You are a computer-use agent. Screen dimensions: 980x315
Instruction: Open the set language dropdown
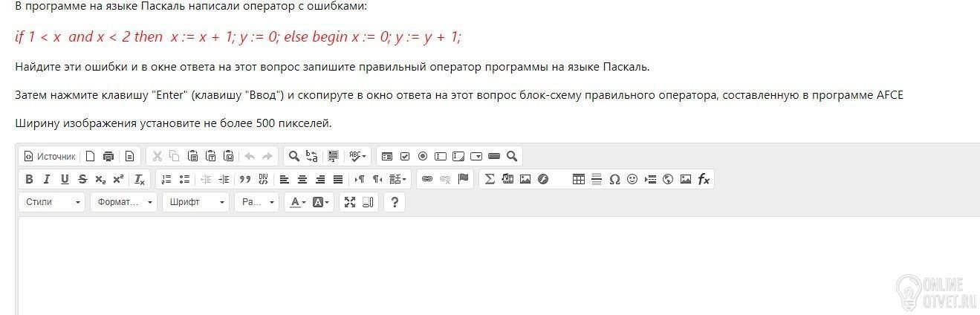point(397,179)
